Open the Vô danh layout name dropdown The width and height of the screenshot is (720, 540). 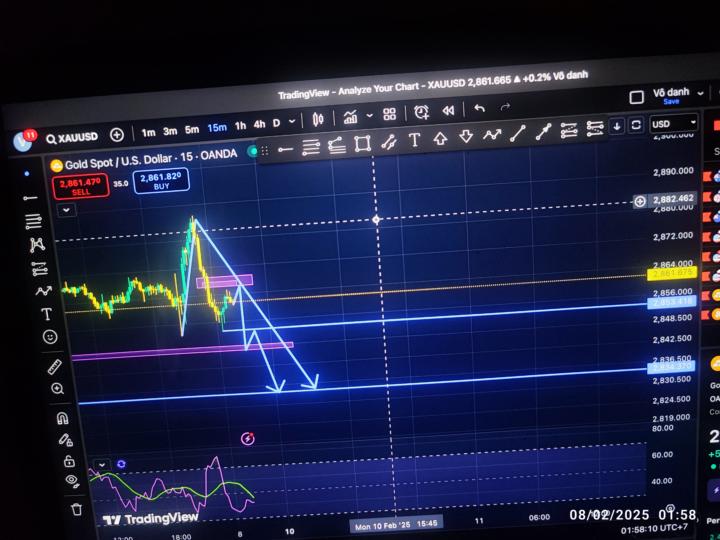(678, 92)
